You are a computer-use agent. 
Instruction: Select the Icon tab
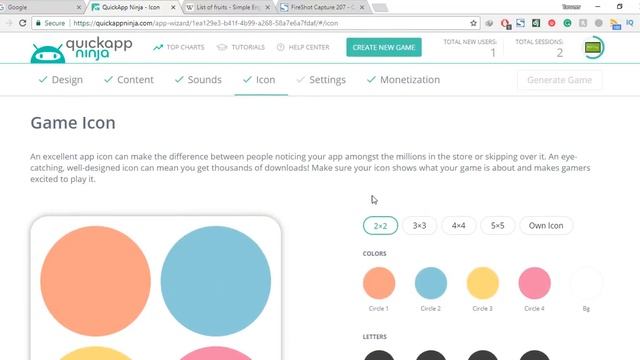259,80
